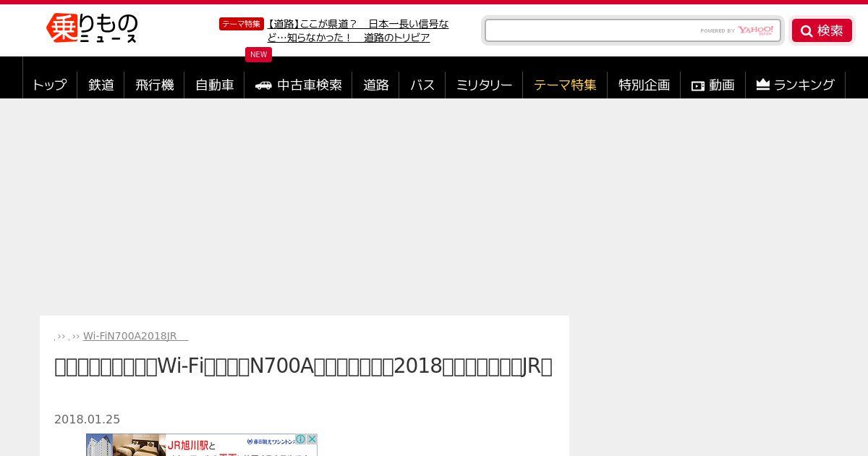Open the 道路 menu item
Screen dimensions: 868x456
[x=376, y=85]
